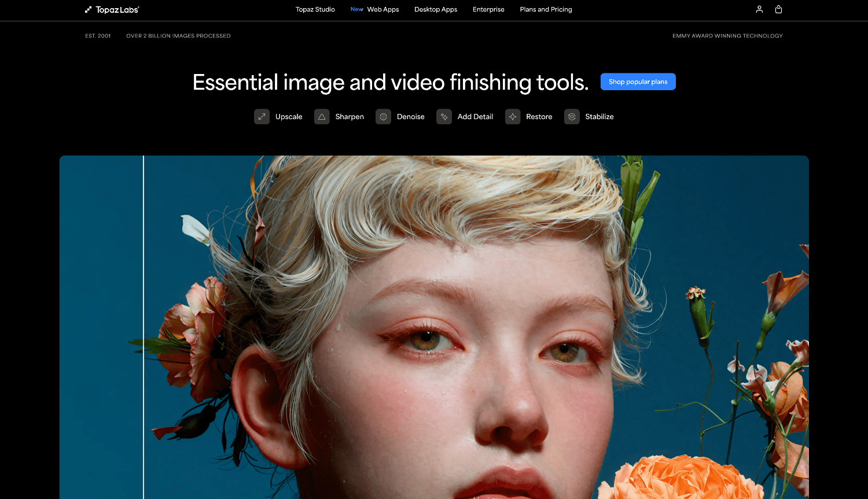868x499 pixels.
Task: Select the Upscale arrow icon
Action: pyautogui.click(x=262, y=117)
